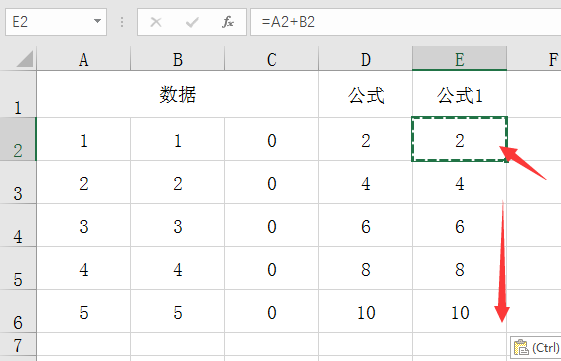
Task: Select column E header
Action: pos(459,59)
